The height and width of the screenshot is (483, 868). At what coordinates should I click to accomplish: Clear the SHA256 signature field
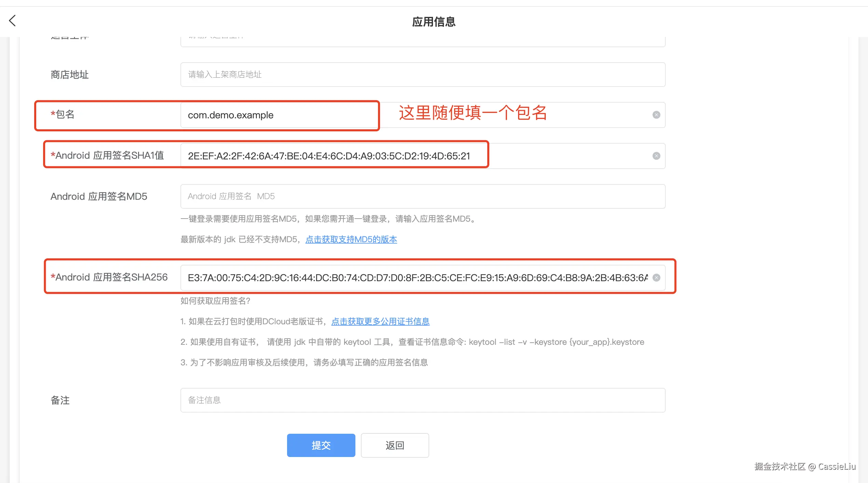coord(656,278)
